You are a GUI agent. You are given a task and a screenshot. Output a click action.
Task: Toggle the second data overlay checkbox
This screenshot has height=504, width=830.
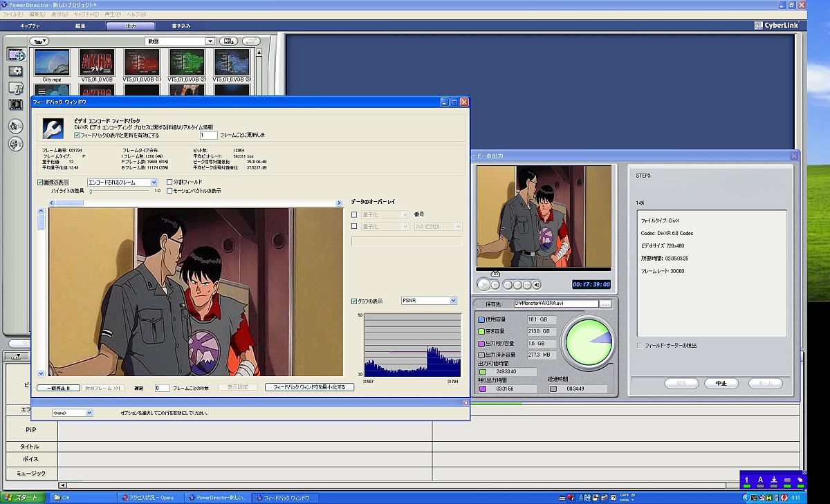[355, 226]
